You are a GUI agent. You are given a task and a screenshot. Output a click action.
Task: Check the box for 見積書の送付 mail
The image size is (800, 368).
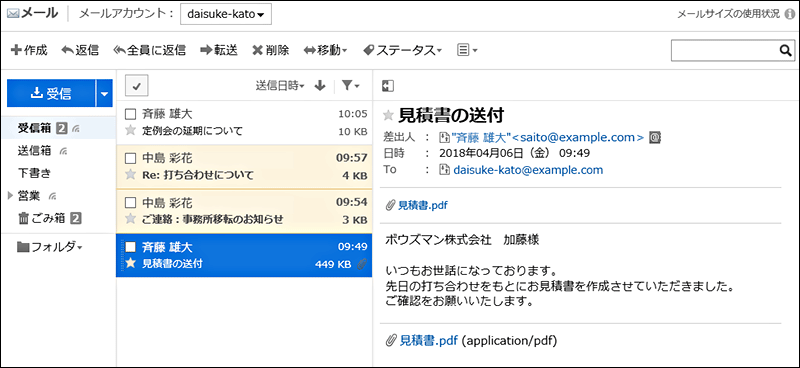131,247
